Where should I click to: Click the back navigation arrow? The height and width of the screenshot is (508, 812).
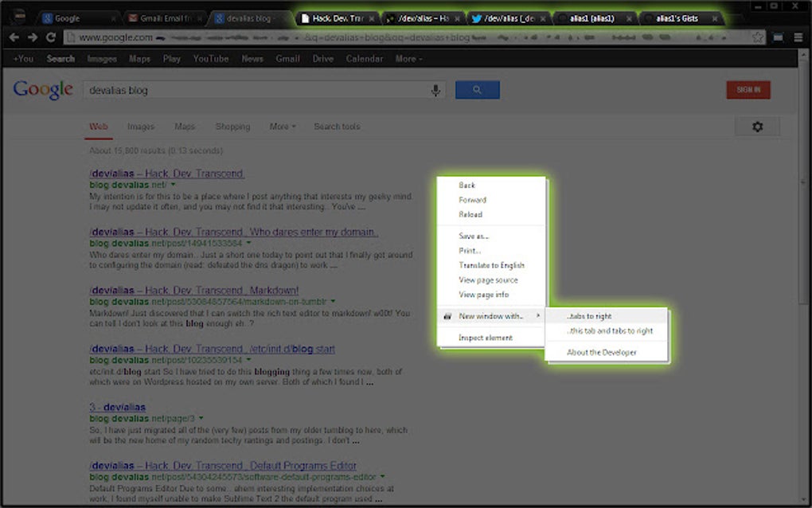13,37
